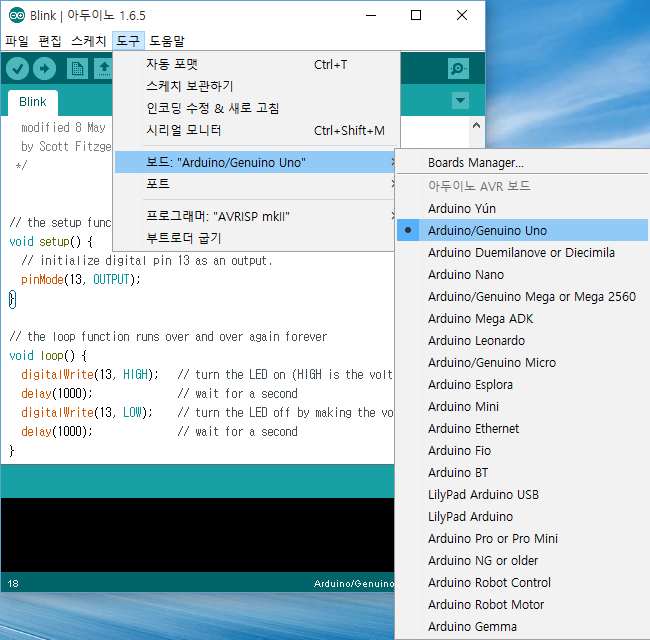Select Arduino/Genuino Uno board
Image resolution: width=650 pixels, height=640 pixels.
coord(522,230)
